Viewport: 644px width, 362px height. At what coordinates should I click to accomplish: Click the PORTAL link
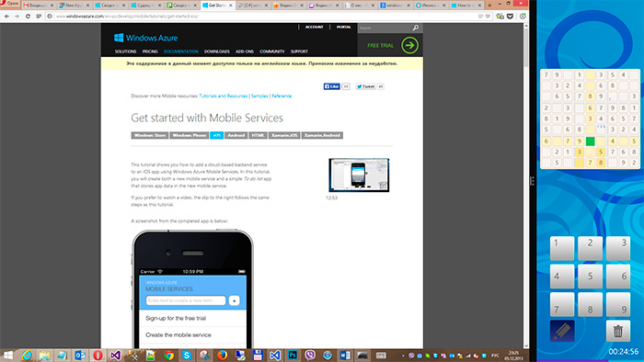[x=344, y=27]
